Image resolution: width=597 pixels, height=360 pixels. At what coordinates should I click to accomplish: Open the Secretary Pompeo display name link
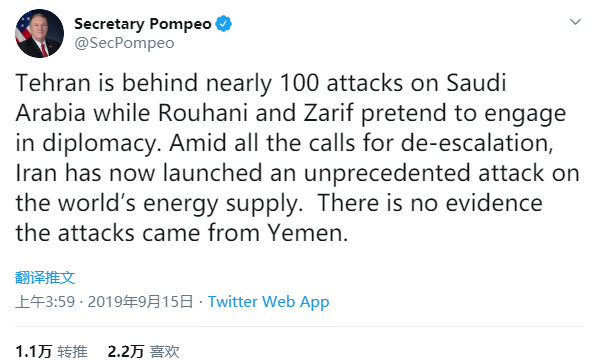(x=143, y=24)
